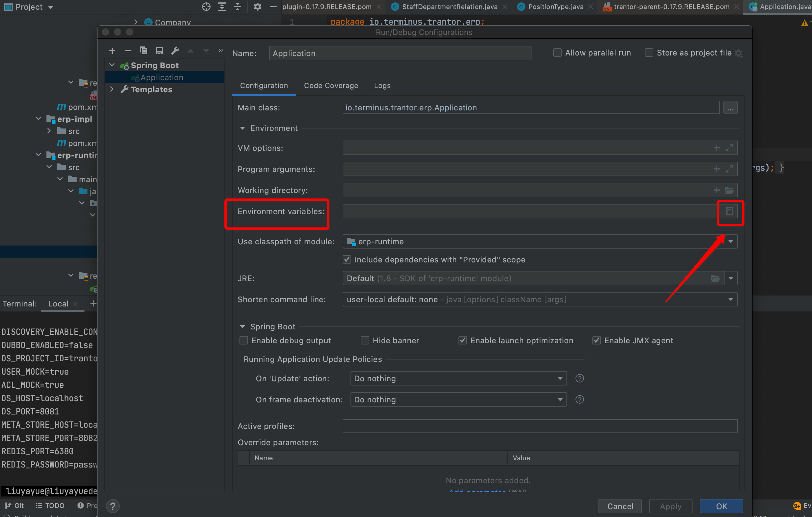Switch to the Logs tab
The image size is (812, 517).
[x=382, y=86]
